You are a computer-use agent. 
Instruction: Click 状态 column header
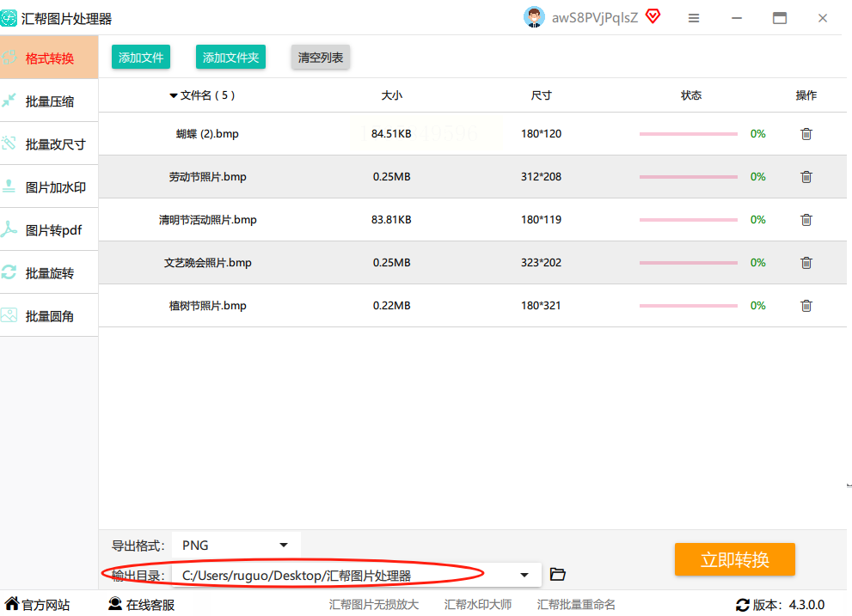point(691,95)
